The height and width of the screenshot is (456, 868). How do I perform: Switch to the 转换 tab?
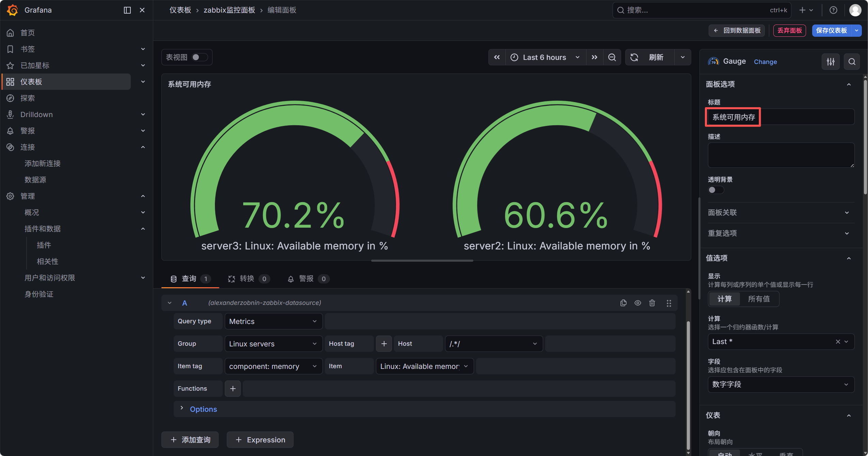[x=249, y=279]
